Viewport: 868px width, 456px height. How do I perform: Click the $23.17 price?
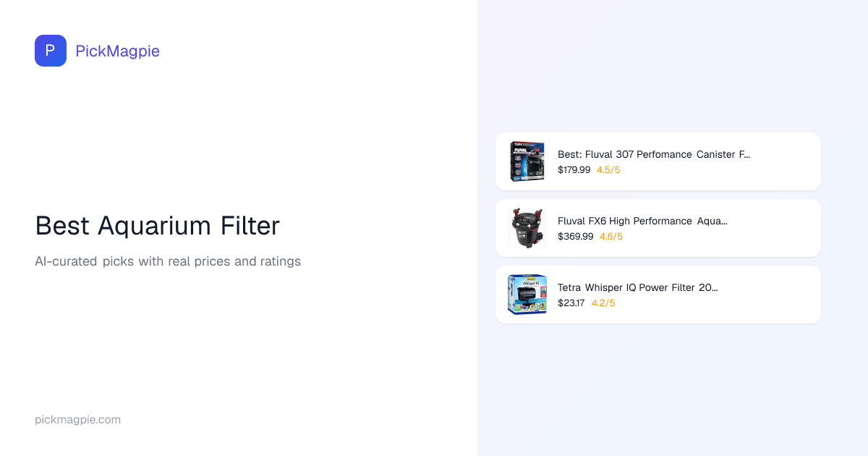click(571, 303)
